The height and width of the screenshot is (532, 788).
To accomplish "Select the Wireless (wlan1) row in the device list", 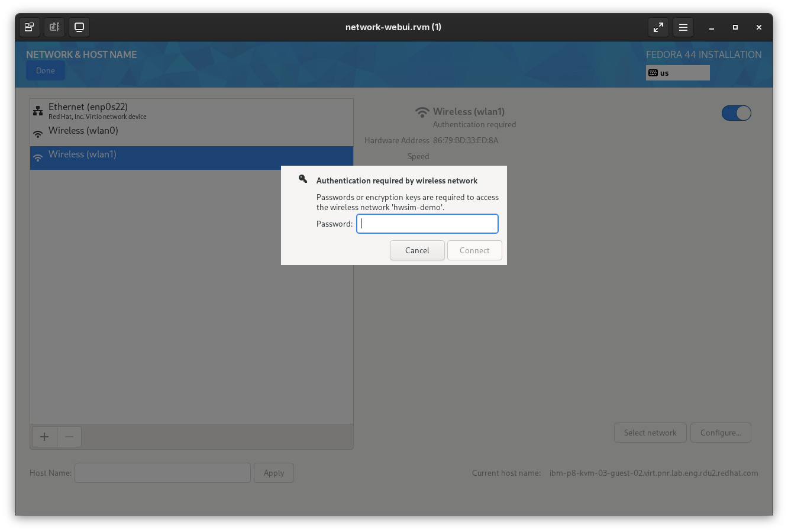I will 192,158.
